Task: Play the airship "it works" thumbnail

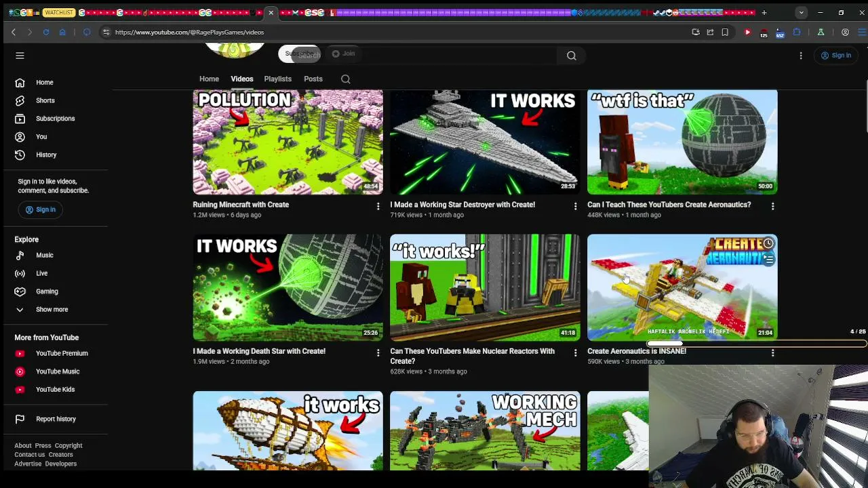Action: click(x=288, y=430)
